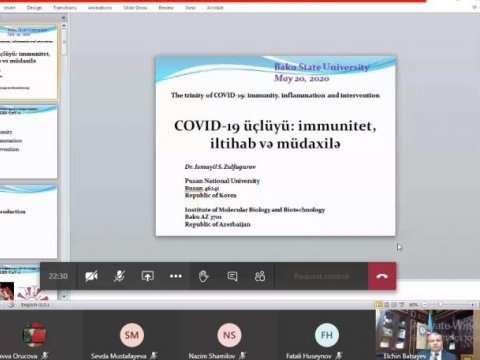This screenshot has width=480, height=360.
Task: Close the slide thumbnails pane
Action: (x=63, y=18)
